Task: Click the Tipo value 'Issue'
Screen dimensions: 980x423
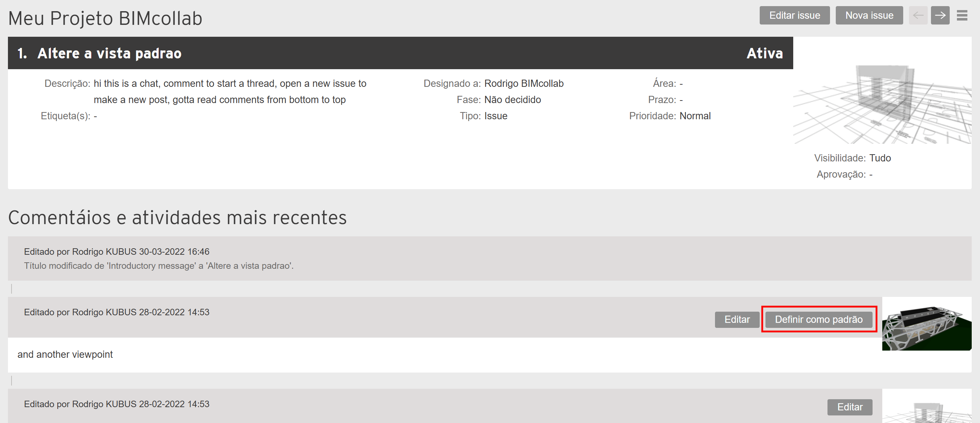Action: pos(495,116)
